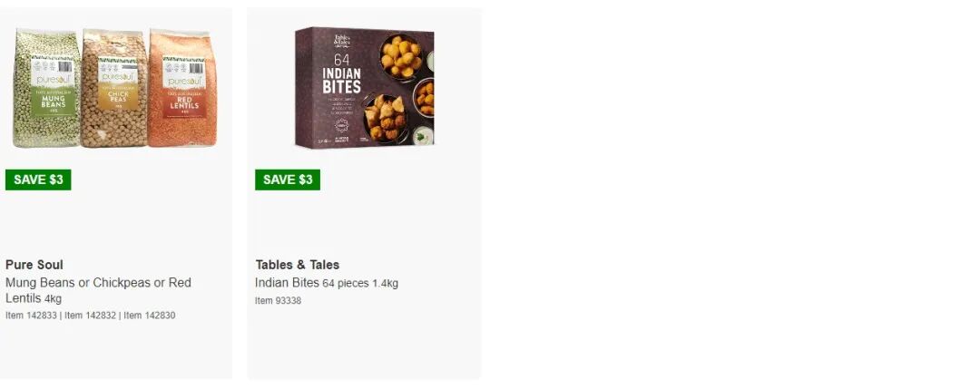Click the puresoul logo on Red Lentils bag
The image size is (980, 389).
click(x=184, y=82)
